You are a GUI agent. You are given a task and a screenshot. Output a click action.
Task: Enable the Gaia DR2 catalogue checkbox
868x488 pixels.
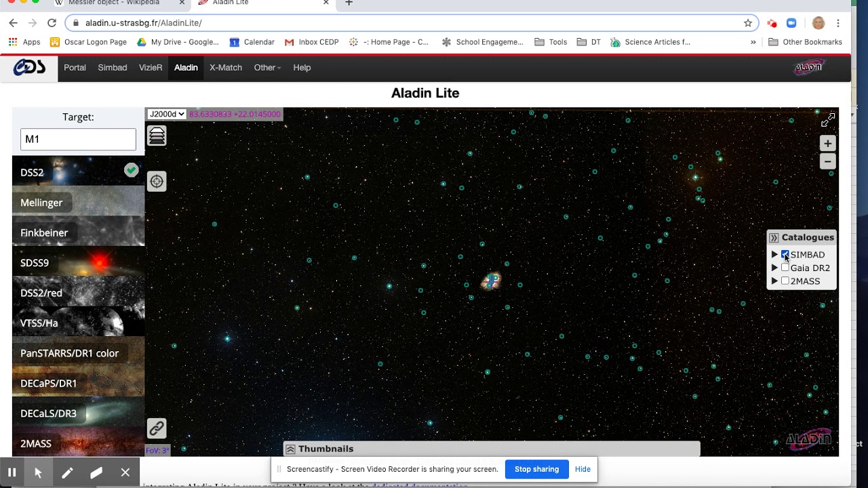pyautogui.click(x=785, y=268)
